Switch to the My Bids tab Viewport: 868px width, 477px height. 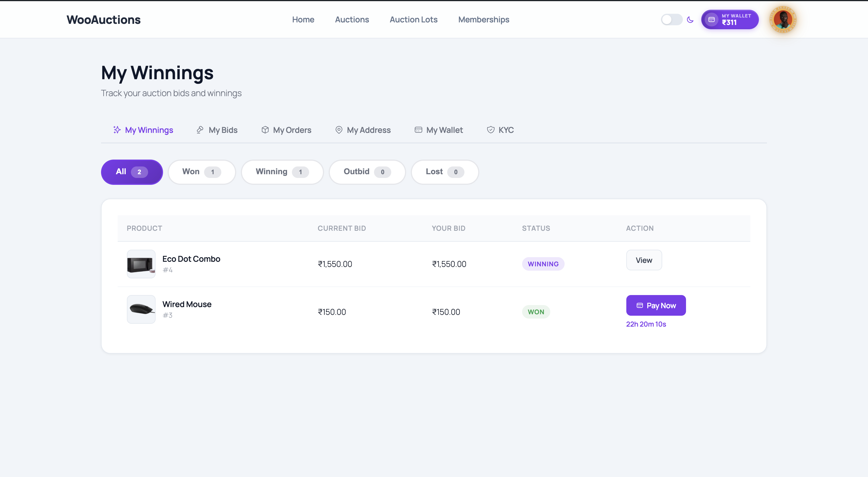click(x=223, y=130)
